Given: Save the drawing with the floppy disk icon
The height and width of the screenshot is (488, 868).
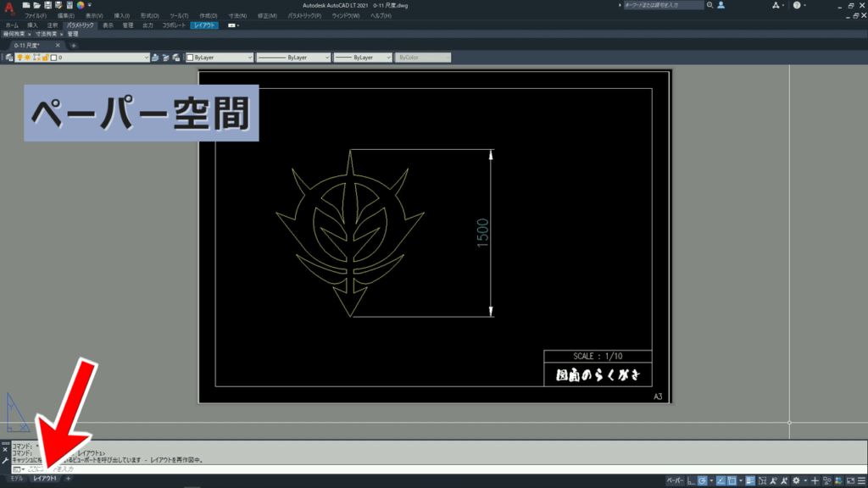Looking at the screenshot, I should [x=47, y=5].
